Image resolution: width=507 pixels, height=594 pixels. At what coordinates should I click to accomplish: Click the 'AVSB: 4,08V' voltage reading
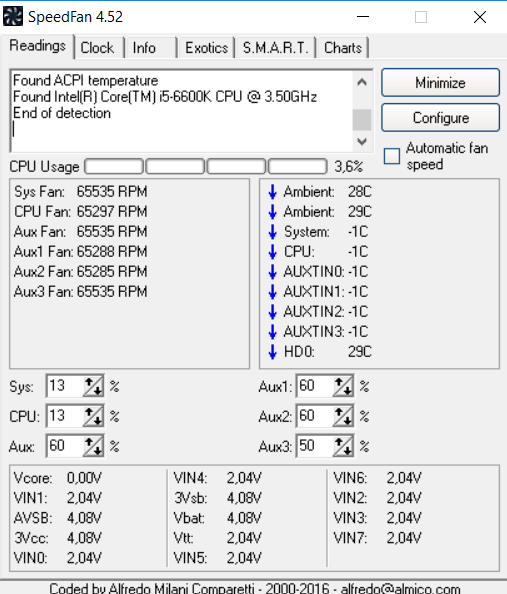tap(58, 518)
